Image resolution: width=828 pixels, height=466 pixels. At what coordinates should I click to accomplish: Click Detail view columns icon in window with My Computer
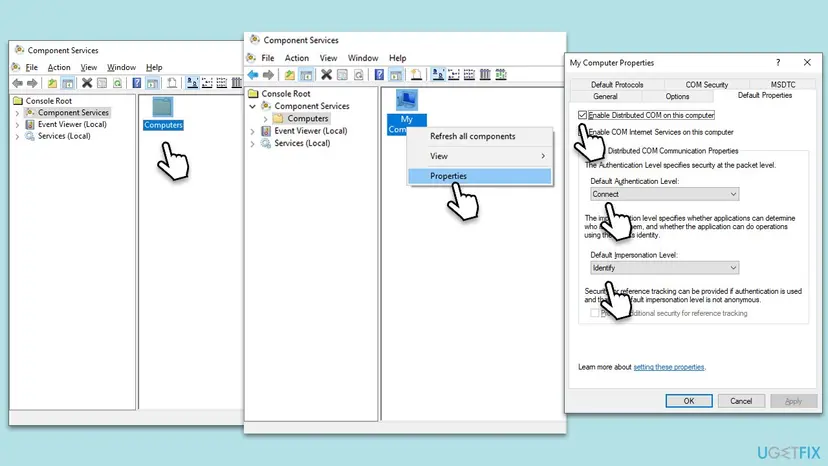[x=485, y=74]
